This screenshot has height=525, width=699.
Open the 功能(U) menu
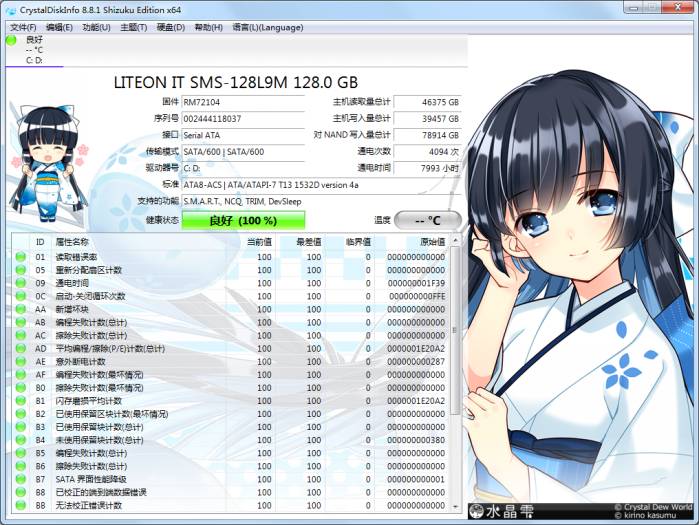point(96,28)
